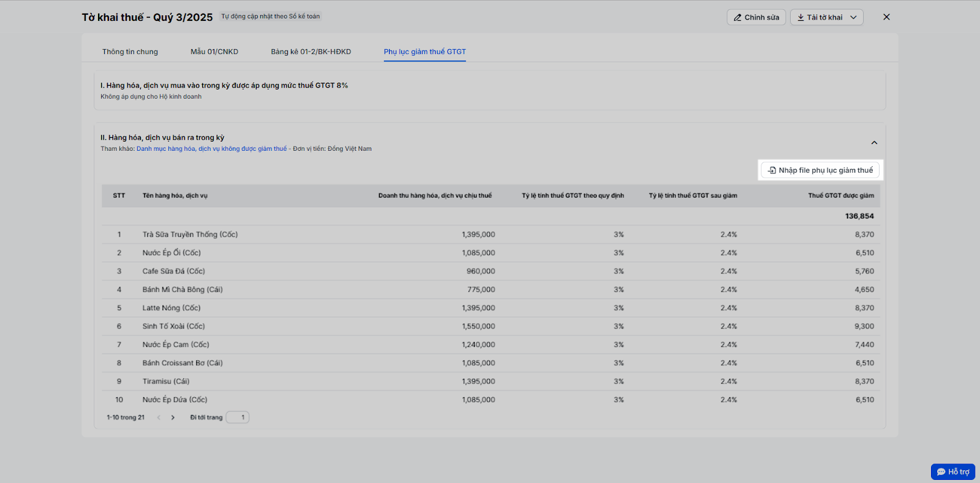Switch to the Thông tin chung tab
Viewport: 980px width, 483px height.
click(x=130, y=51)
